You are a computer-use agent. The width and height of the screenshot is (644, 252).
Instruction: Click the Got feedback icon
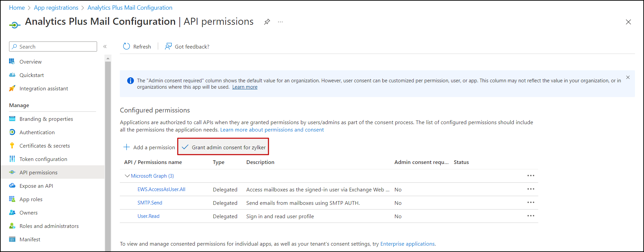tap(168, 47)
